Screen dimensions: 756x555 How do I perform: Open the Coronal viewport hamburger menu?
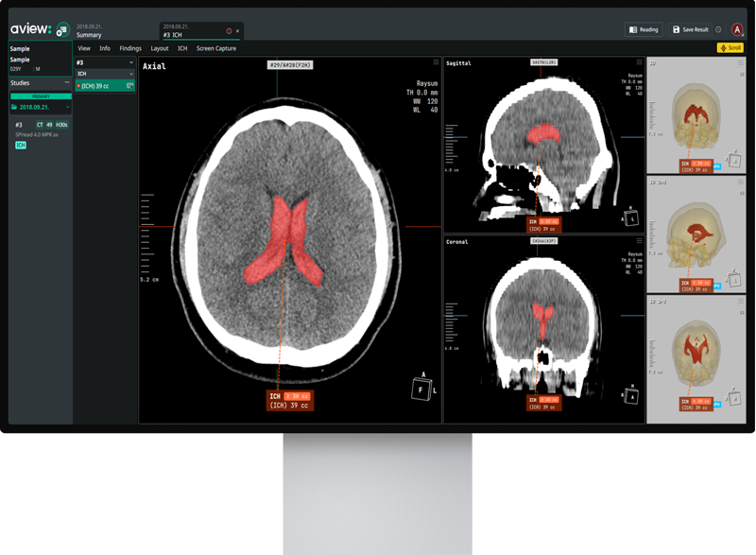pos(640,240)
